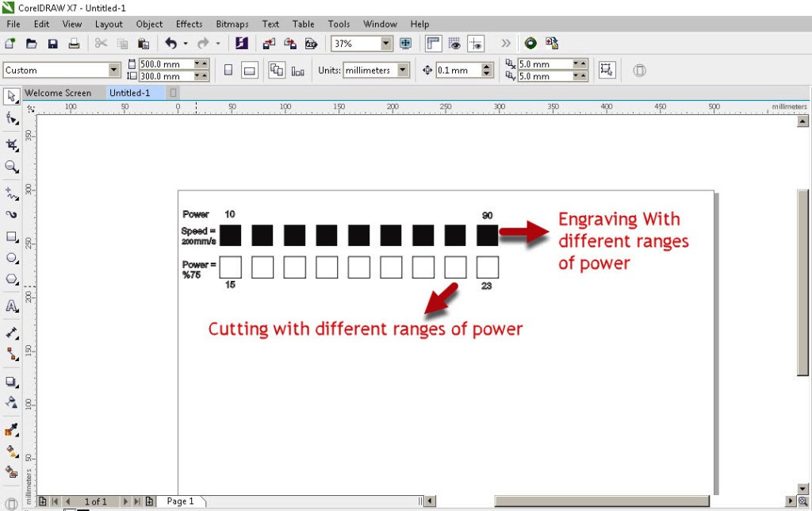Select the Page 1 tab
Viewport: 812px width, 511px height.
[180, 501]
